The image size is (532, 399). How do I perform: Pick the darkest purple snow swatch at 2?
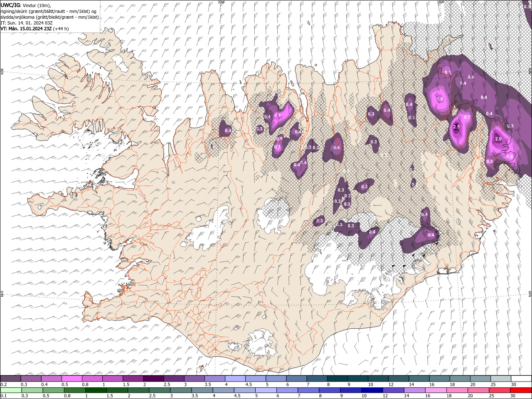[153, 379]
